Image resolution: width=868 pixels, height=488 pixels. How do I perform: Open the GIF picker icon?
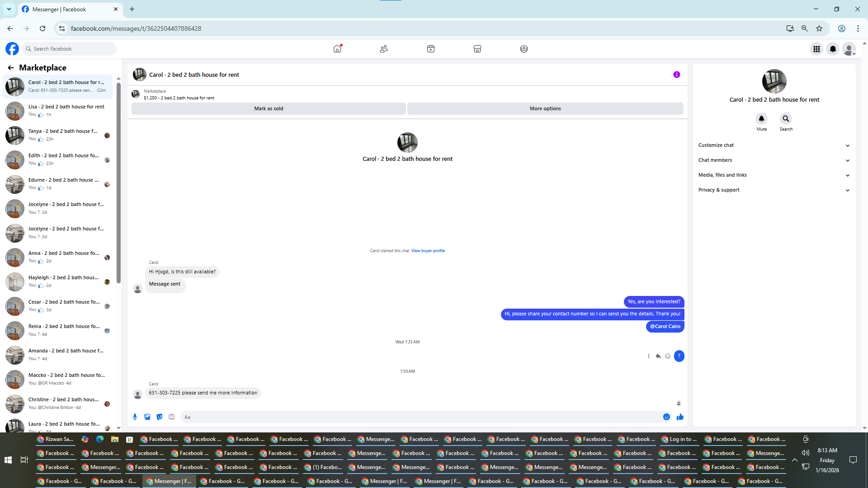coord(171,417)
